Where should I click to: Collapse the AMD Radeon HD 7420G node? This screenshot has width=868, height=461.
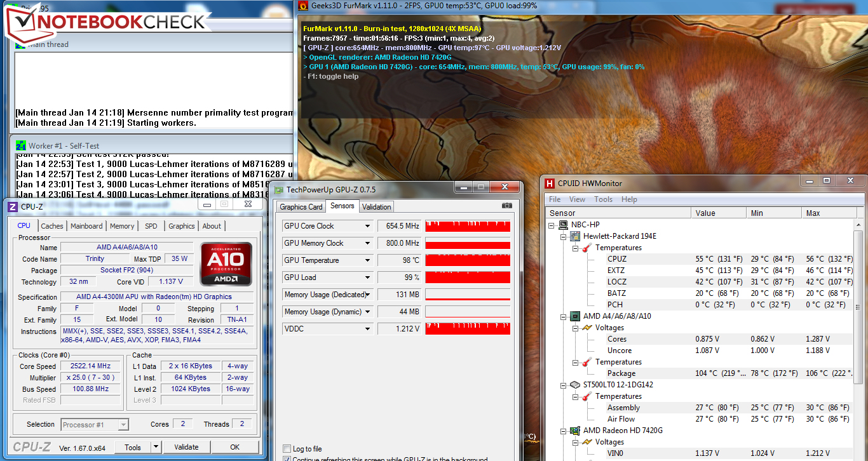[563, 431]
